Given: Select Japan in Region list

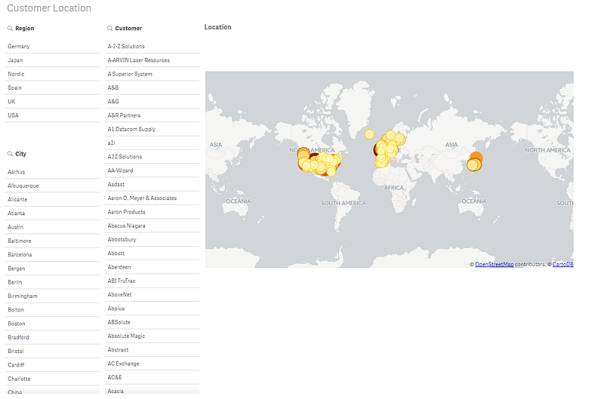Looking at the screenshot, I should point(52,60).
